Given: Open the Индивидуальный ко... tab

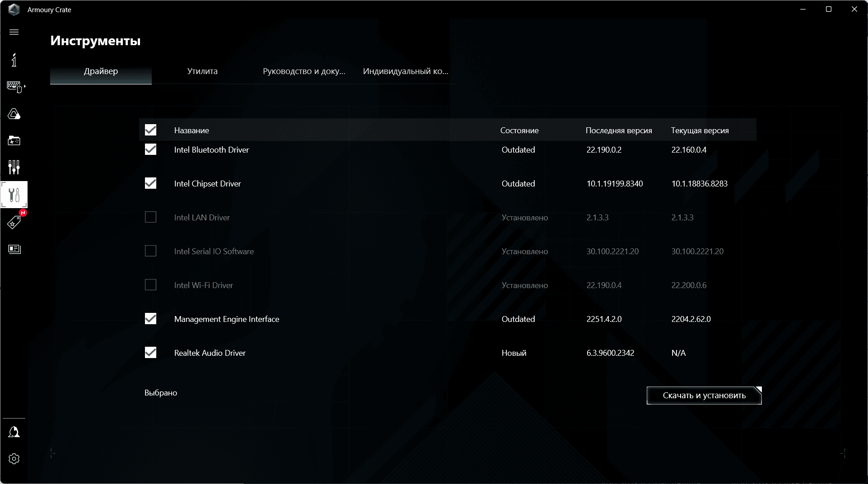Looking at the screenshot, I should 406,71.
